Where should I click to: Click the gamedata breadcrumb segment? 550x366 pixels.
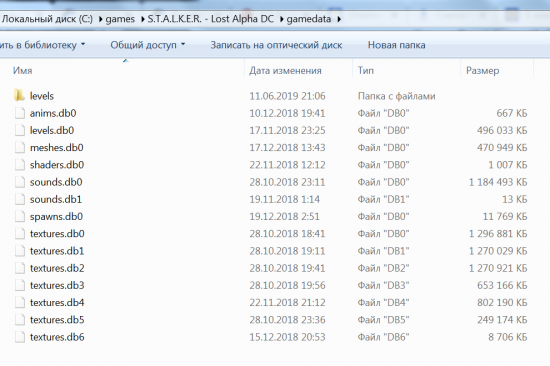[x=309, y=19]
